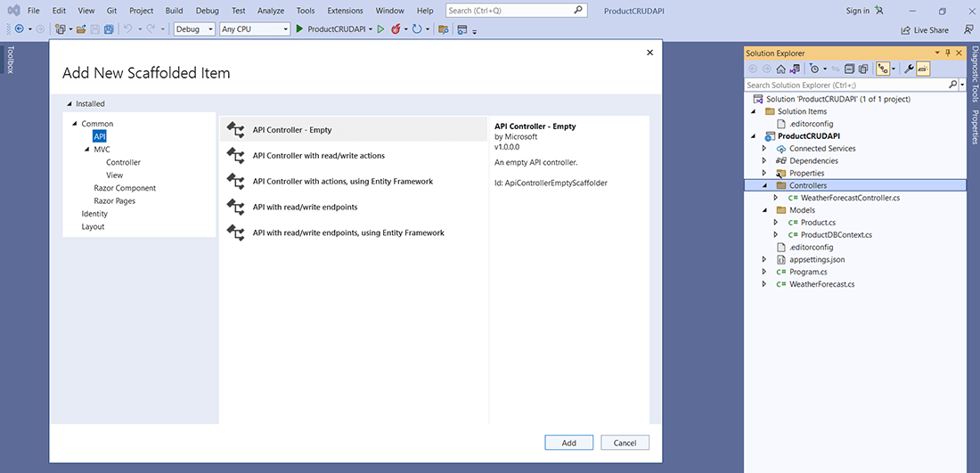Click the icon beside API Controller - Empty
The height and width of the screenshot is (473, 980).
tap(235, 130)
